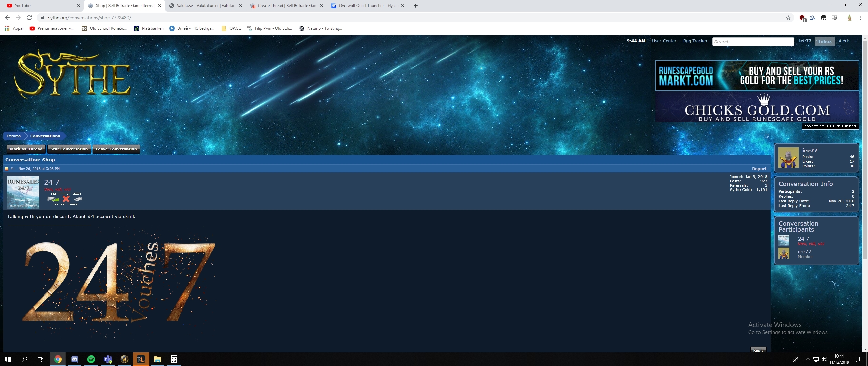The width and height of the screenshot is (868, 366).
Task: Switch to the Create Thread tab
Action: (x=287, y=6)
